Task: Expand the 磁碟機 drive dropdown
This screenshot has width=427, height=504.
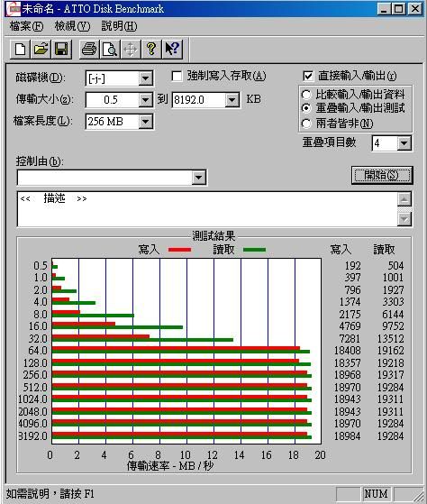Action: (145, 78)
